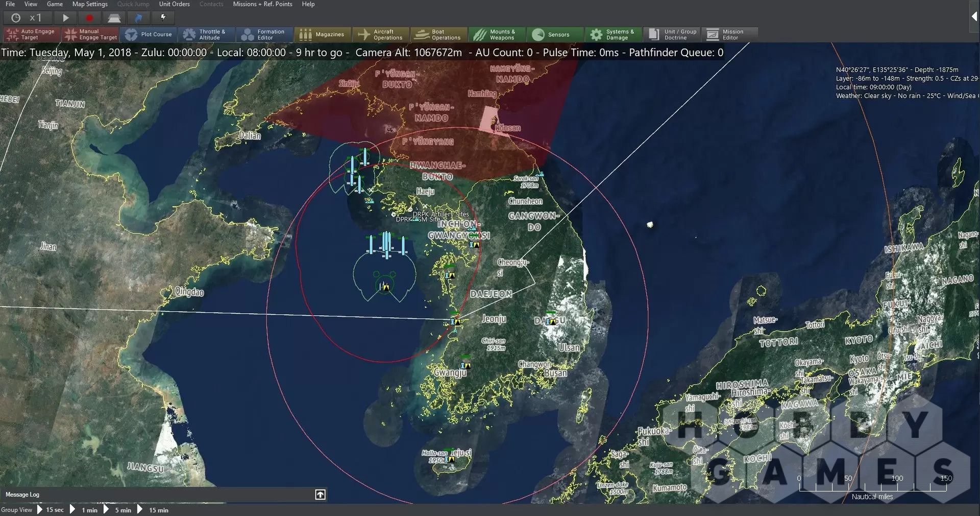This screenshot has width=980, height=516.
Task: Select the unit icon near Gwangju
Action: pos(465,365)
